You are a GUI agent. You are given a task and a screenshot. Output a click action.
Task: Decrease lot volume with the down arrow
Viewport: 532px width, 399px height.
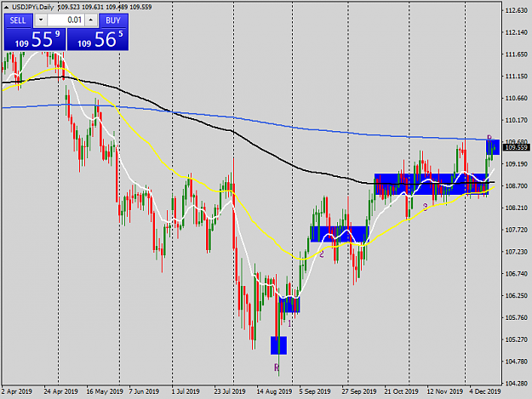41,20
